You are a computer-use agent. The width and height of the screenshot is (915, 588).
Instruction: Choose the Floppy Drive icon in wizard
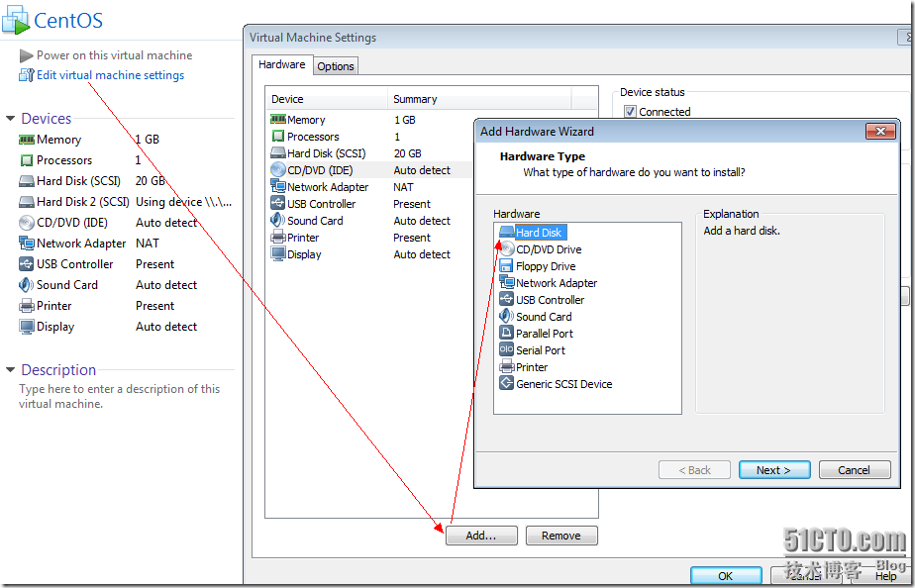pyautogui.click(x=507, y=266)
